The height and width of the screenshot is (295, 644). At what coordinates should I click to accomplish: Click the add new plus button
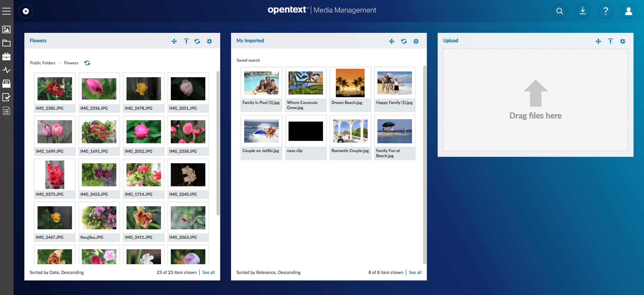[x=26, y=11]
